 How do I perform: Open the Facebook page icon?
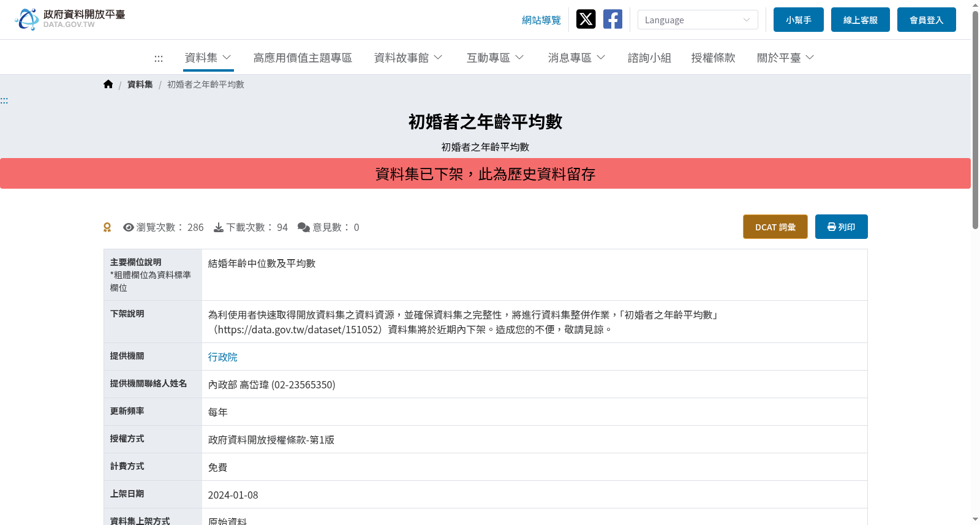pos(612,20)
